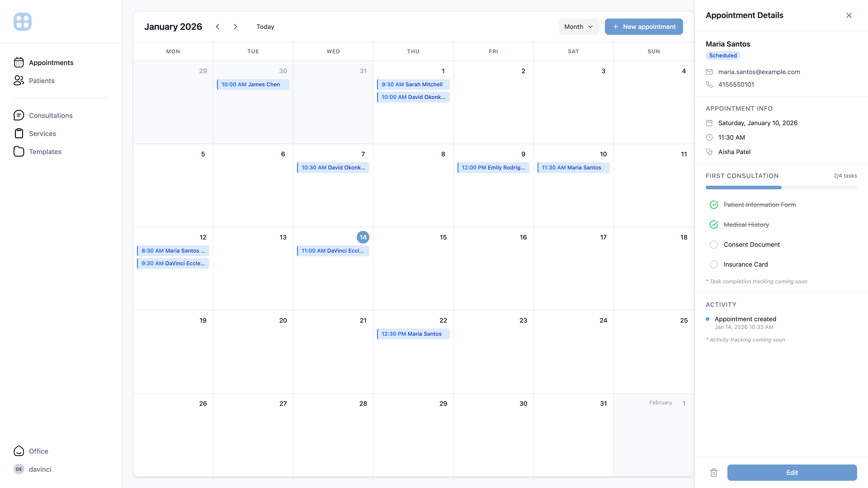This screenshot has height=488, width=868.
Task: Click the New appointment button
Action: click(644, 27)
